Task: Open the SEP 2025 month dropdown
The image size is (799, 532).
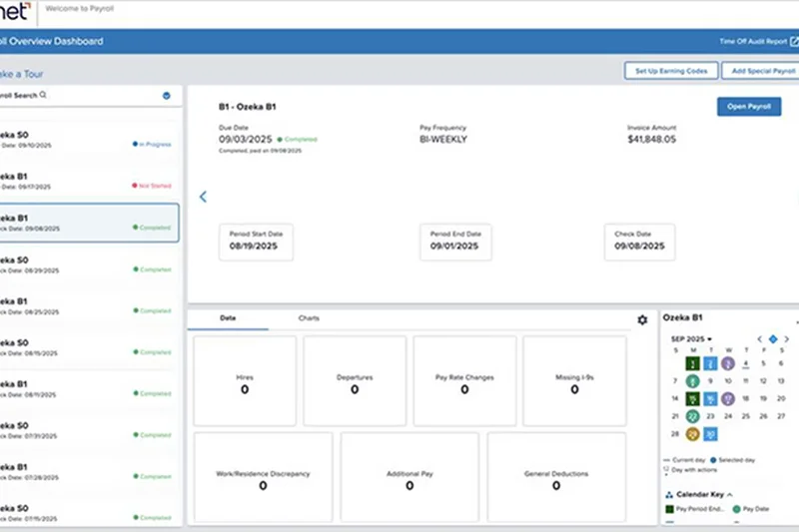Action: pyautogui.click(x=691, y=339)
